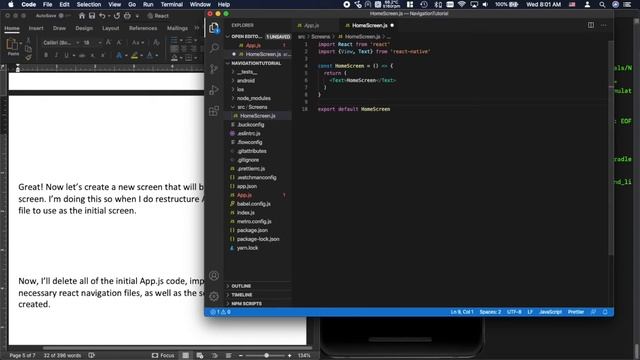640x360 pixels.
Task: Select HomeScreen.js editor tab
Action: [369, 25]
